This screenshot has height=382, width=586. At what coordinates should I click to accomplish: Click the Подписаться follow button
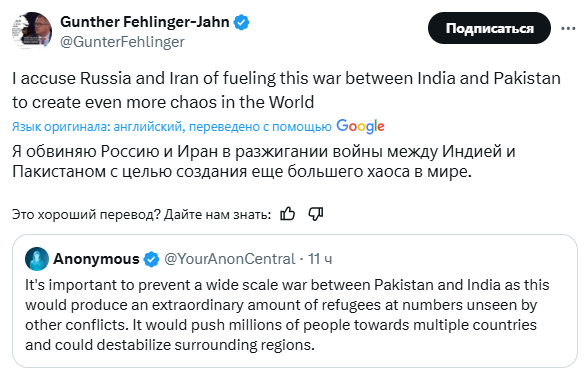(489, 28)
